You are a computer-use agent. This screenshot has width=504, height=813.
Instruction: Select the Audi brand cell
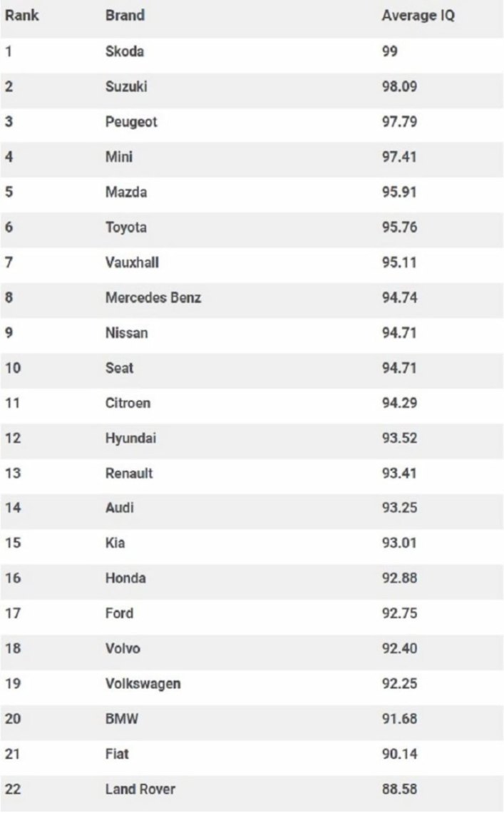[120, 508]
